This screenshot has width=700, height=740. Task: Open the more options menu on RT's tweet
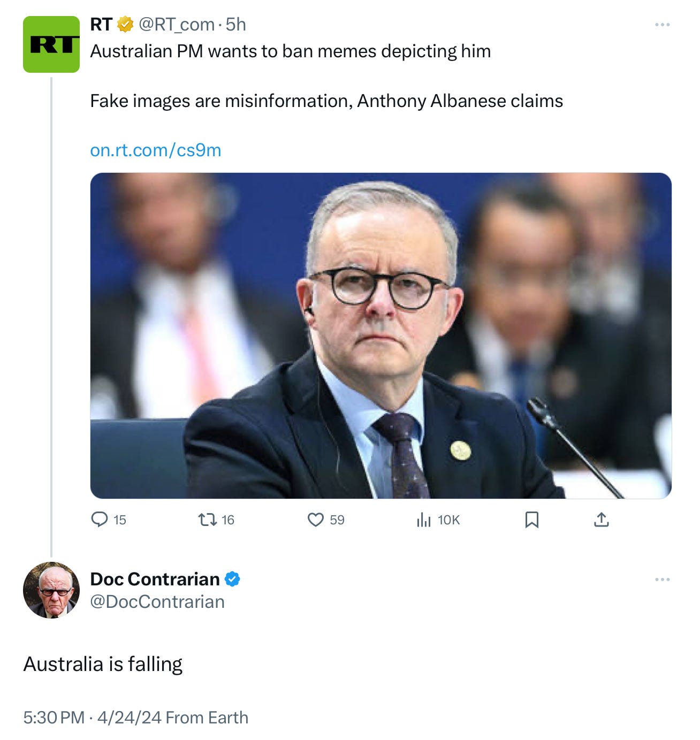coord(663,25)
